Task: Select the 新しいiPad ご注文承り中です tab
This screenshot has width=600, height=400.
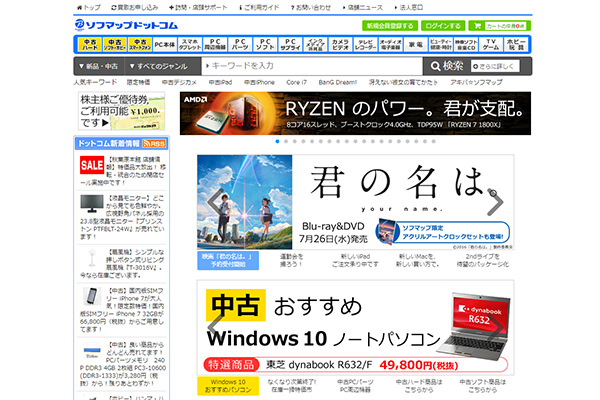Action: (x=355, y=260)
